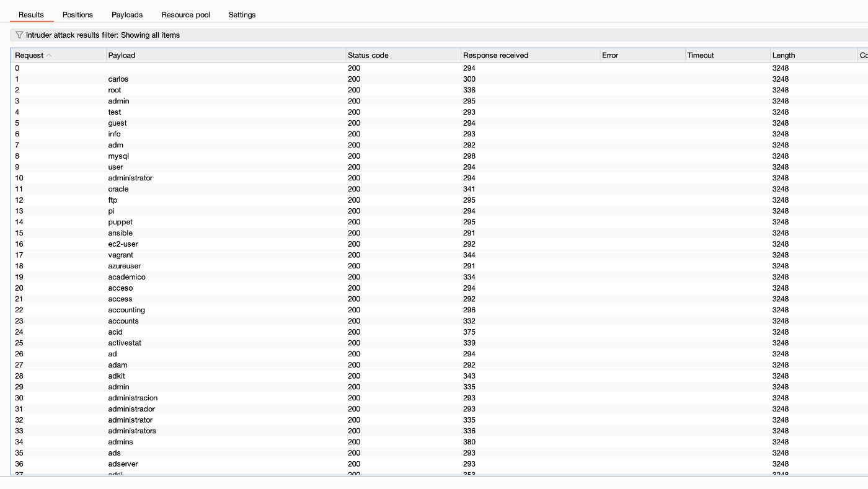Select the admins payload row

[439, 442]
